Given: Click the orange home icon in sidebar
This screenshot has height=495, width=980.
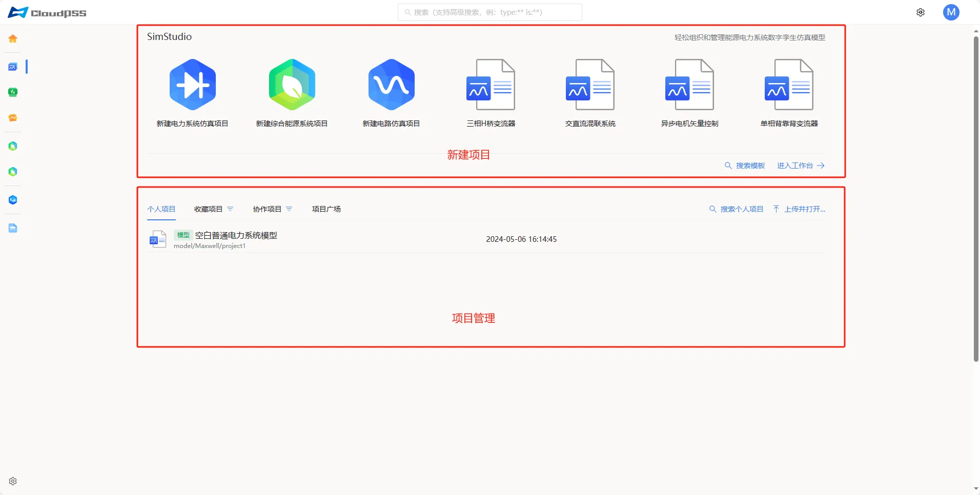Looking at the screenshot, I should pos(13,39).
